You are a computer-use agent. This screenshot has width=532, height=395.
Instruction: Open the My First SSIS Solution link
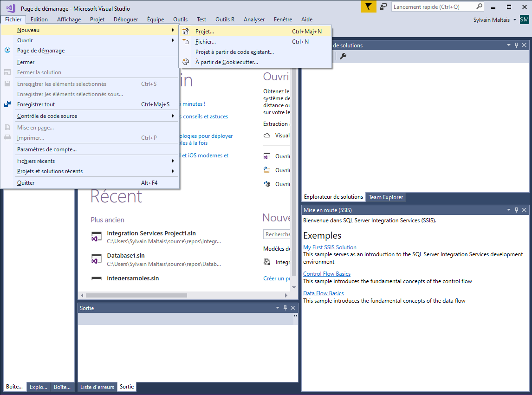tap(330, 247)
